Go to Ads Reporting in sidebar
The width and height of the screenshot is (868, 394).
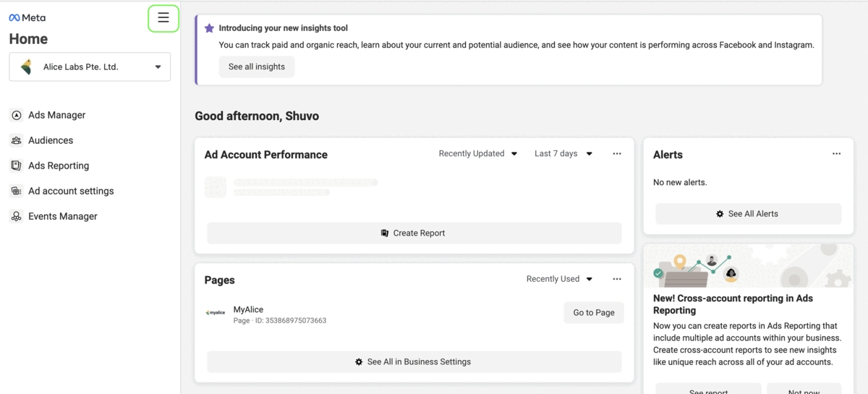(59, 166)
